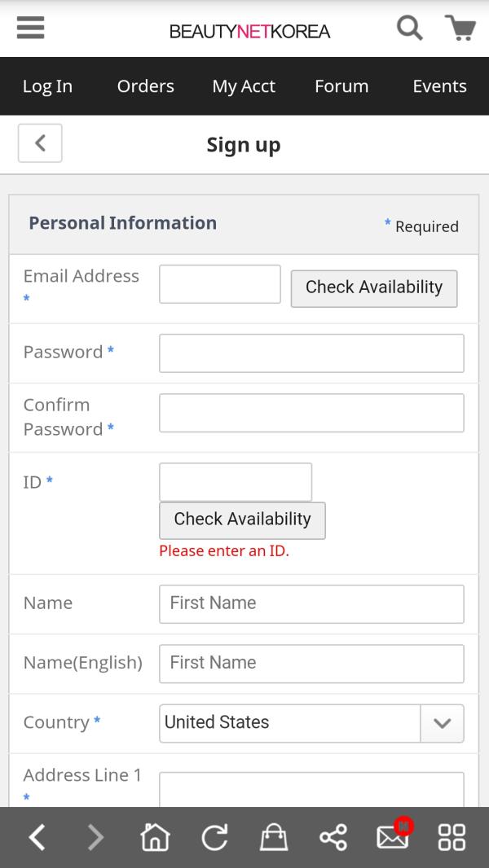Image resolution: width=489 pixels, height=868 pixels.
Task: Open the grid tabs icon
Action: [452, 836]
